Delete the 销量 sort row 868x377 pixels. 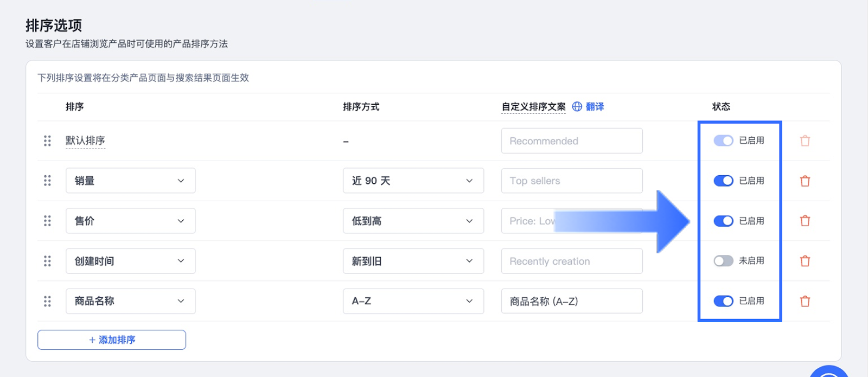click(x=805, y=181)
